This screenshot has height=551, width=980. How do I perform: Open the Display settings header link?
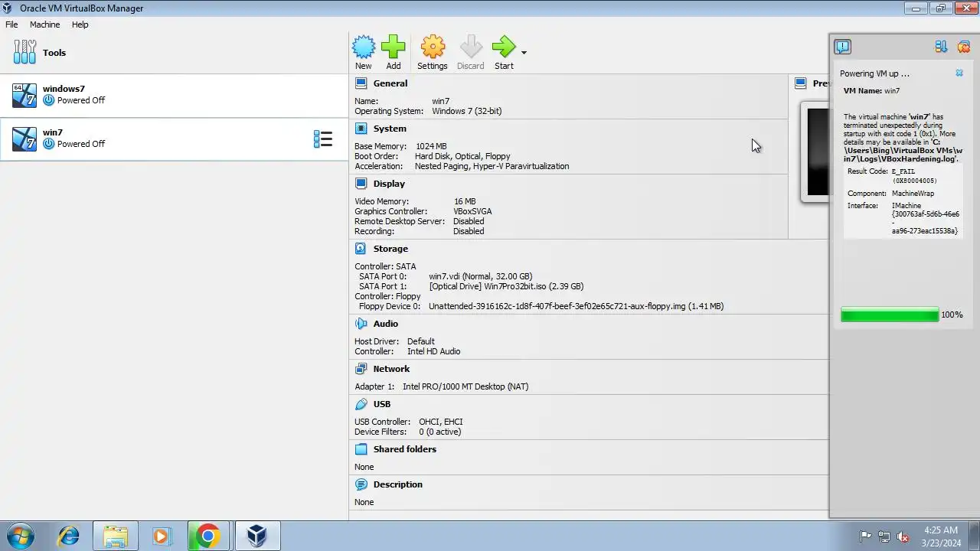click(389, 184)
